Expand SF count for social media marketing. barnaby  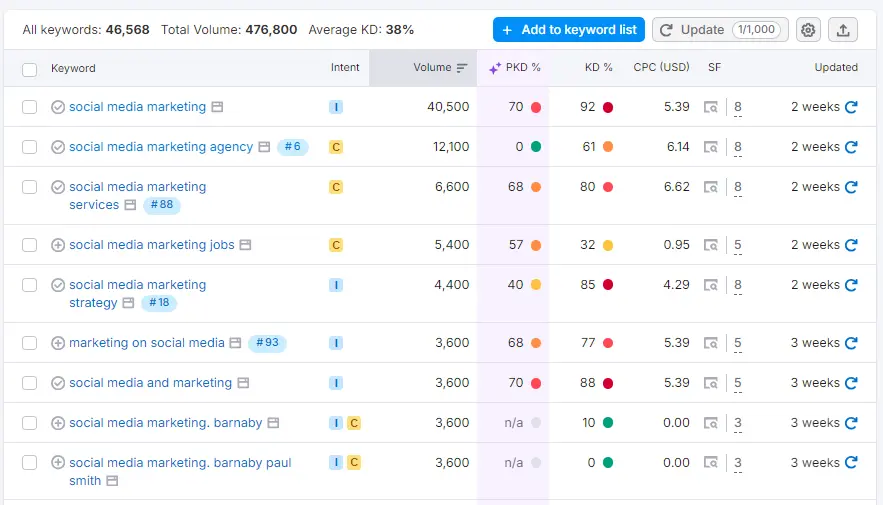[738, 424]
